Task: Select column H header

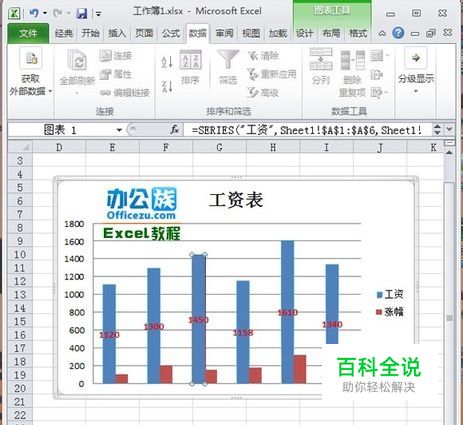Action: (x=273, y=147)
